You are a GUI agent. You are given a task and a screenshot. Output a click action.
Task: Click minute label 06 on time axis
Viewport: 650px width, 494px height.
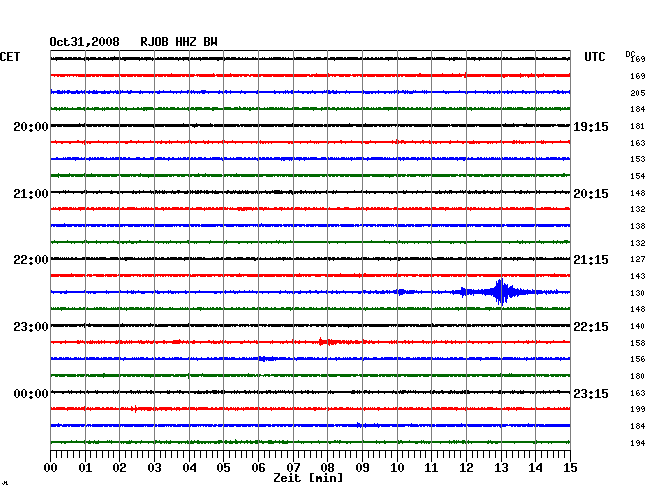pos(258,468)
